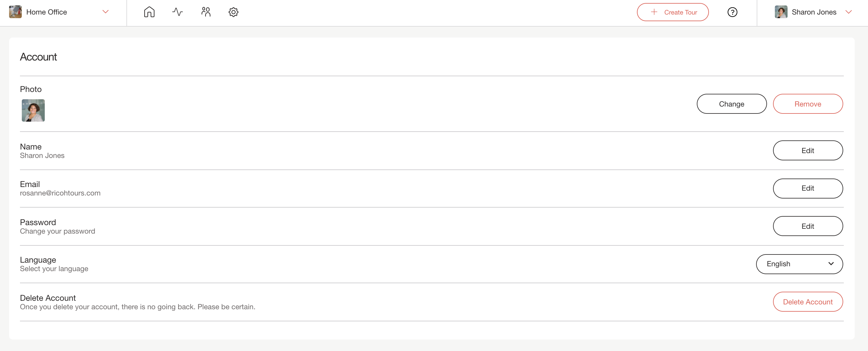Click the Help question mark icon
The image size is (868, 351).
pos(732,12)
